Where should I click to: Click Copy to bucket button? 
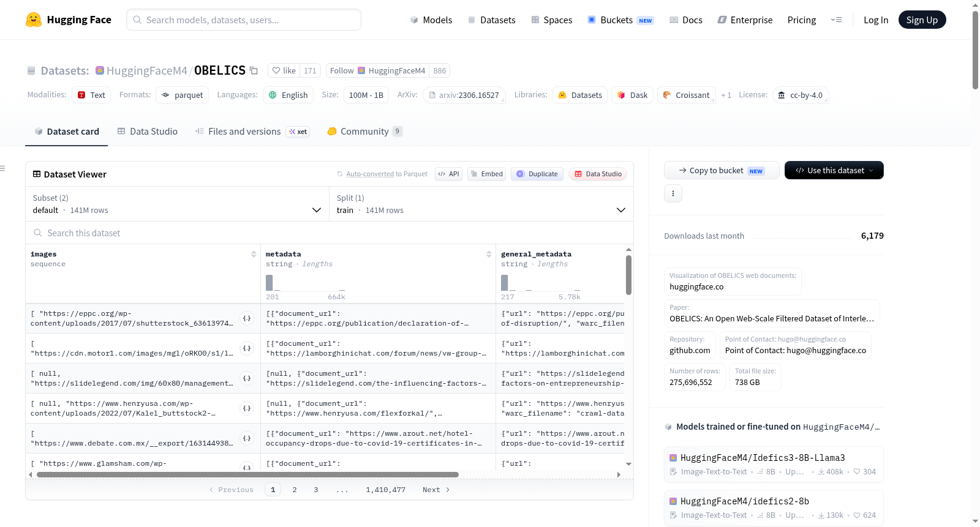(722, 170)
